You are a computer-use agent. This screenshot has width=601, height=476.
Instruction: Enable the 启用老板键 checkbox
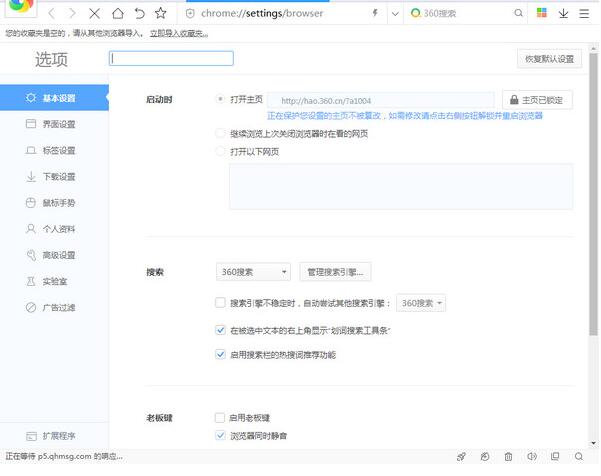[220, 417]
